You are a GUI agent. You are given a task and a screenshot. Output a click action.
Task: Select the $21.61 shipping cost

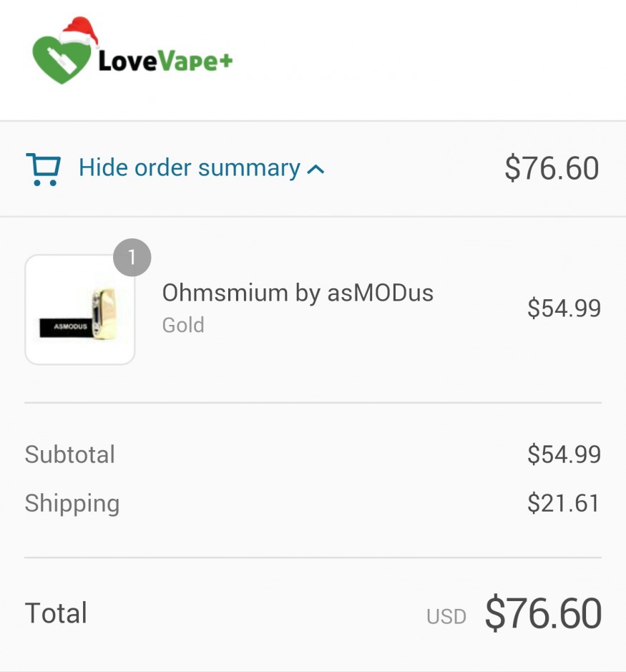(564, 503)
